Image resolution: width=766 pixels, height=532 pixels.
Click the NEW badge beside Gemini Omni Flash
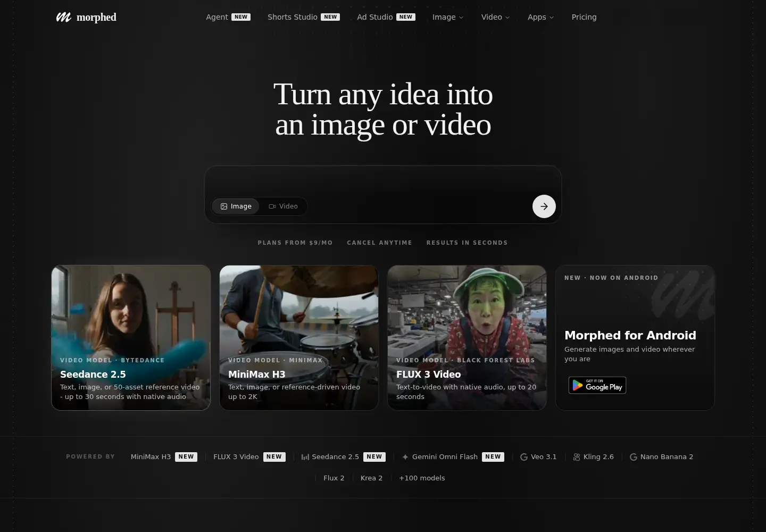(493, 457)
